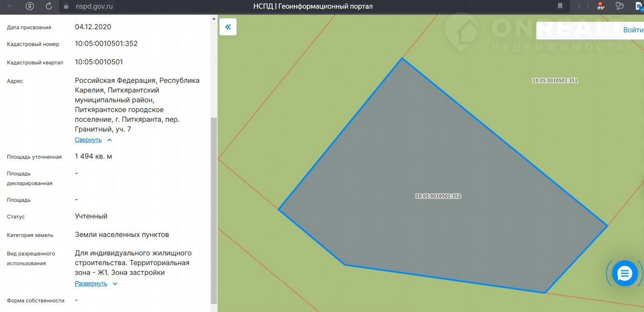The height and width of the screenshot is (312, 644).
Task: Select parcel 10:05:0010501:351 label on map
Action: [x=554, y=81]
